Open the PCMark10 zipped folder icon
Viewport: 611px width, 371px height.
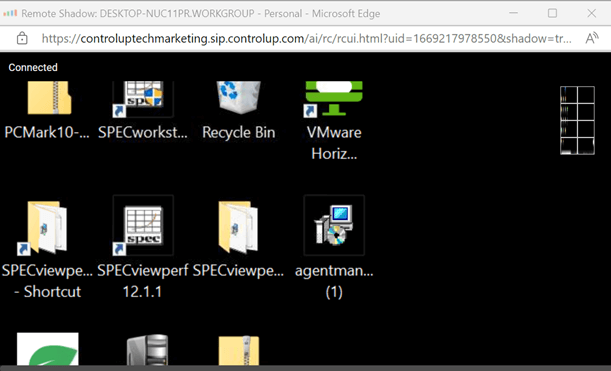pyautogui.click(x=49, y=98)
